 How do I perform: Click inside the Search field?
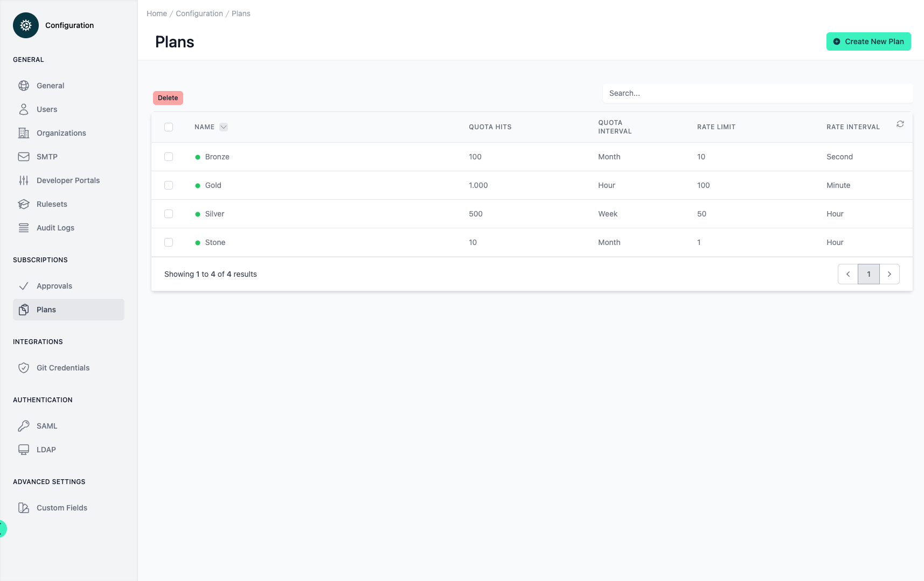(700, 93)
